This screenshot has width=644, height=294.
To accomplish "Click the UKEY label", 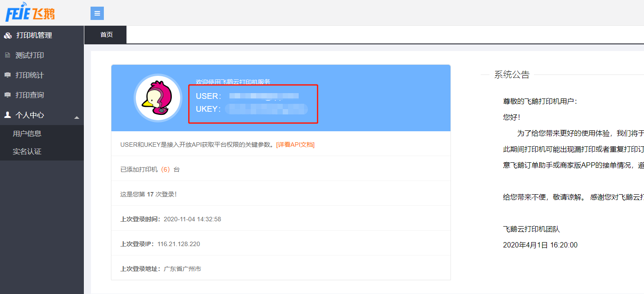I will click(208, 109).
